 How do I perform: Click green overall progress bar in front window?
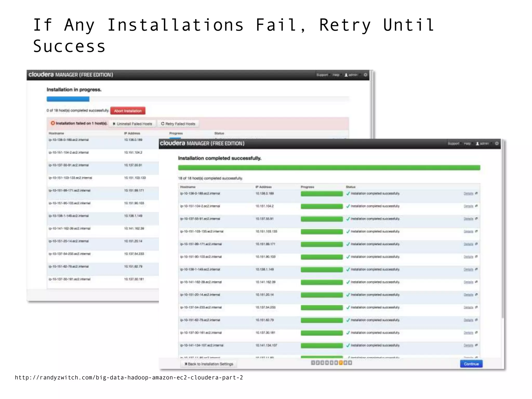point(329,168)
